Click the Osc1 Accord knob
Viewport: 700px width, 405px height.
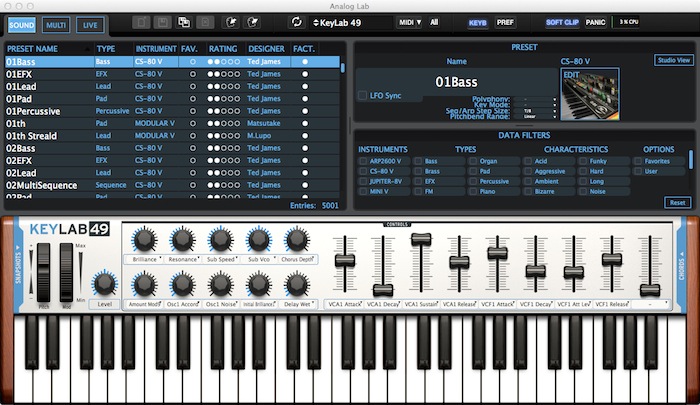(x=182, y=285)
